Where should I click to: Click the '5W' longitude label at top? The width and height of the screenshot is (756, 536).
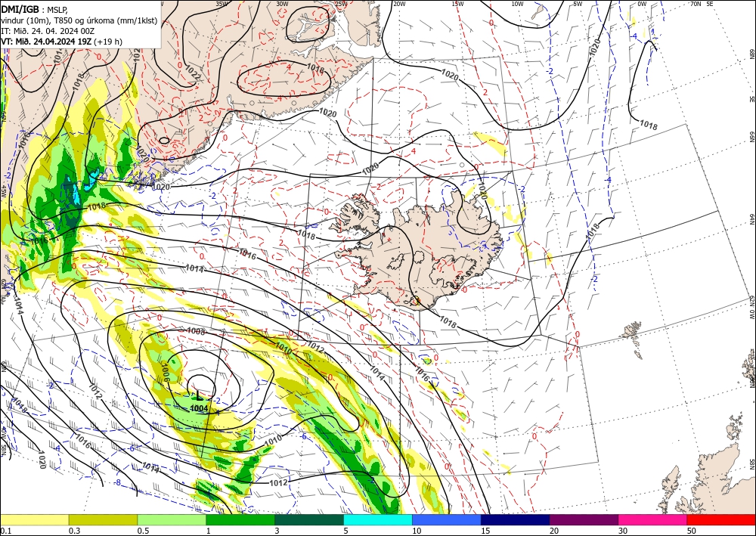578,4
